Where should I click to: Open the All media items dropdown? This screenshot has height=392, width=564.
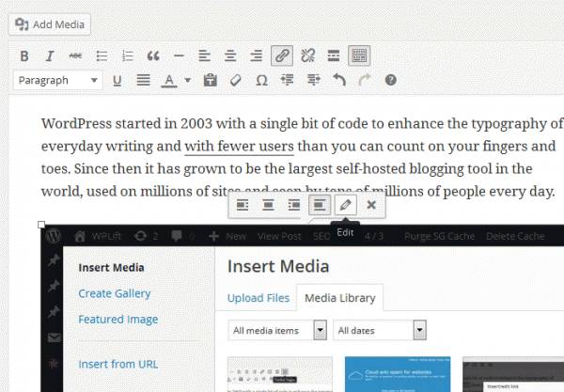click(x=277, y=330)
